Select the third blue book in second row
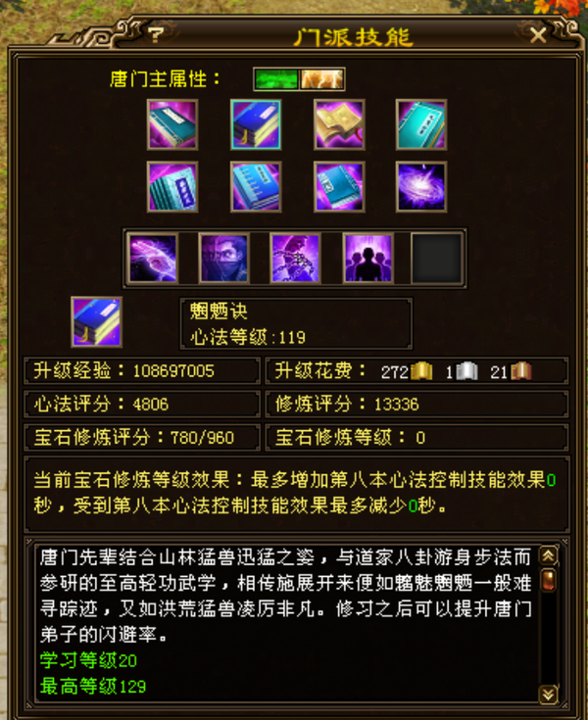Image resolution: width=588 pixels, height=720 pixels. pos(339,186)
